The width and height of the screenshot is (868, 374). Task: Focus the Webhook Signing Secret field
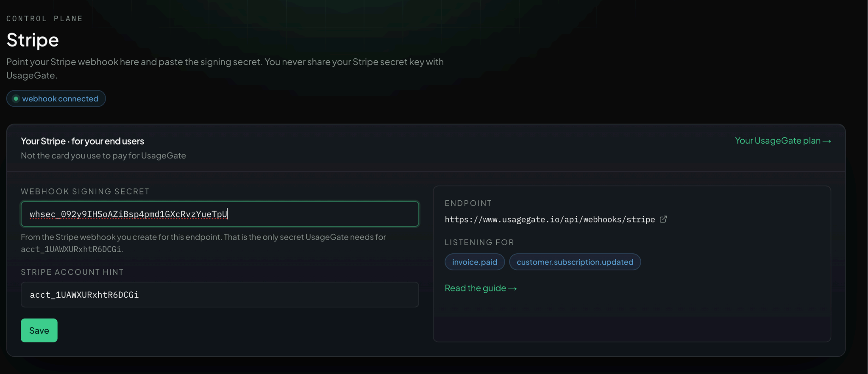pyautogui.click(x=220, y=214)
